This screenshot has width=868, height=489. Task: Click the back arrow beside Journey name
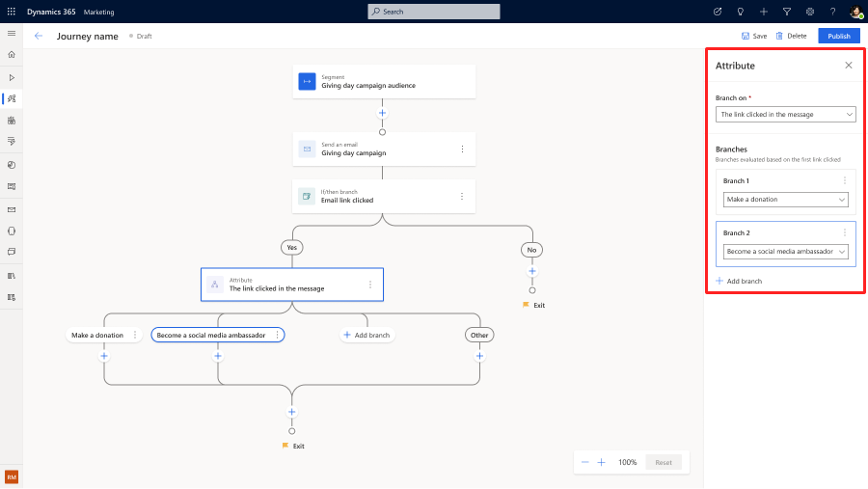tap(39, 36)
